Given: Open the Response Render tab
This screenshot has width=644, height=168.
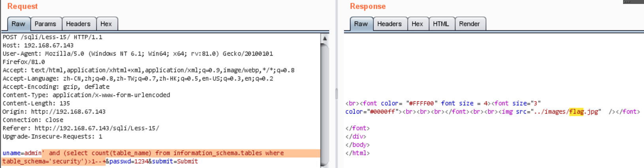Looking at the screenshot, I should pos(469,24).
